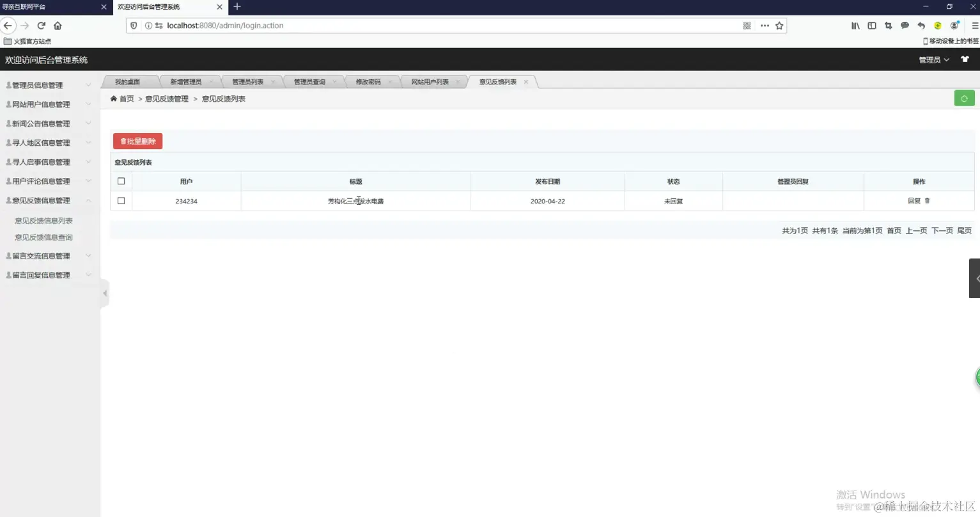
Task: Expand 寻人地区信息管理 in sidebar
Action: click(49, 143)
